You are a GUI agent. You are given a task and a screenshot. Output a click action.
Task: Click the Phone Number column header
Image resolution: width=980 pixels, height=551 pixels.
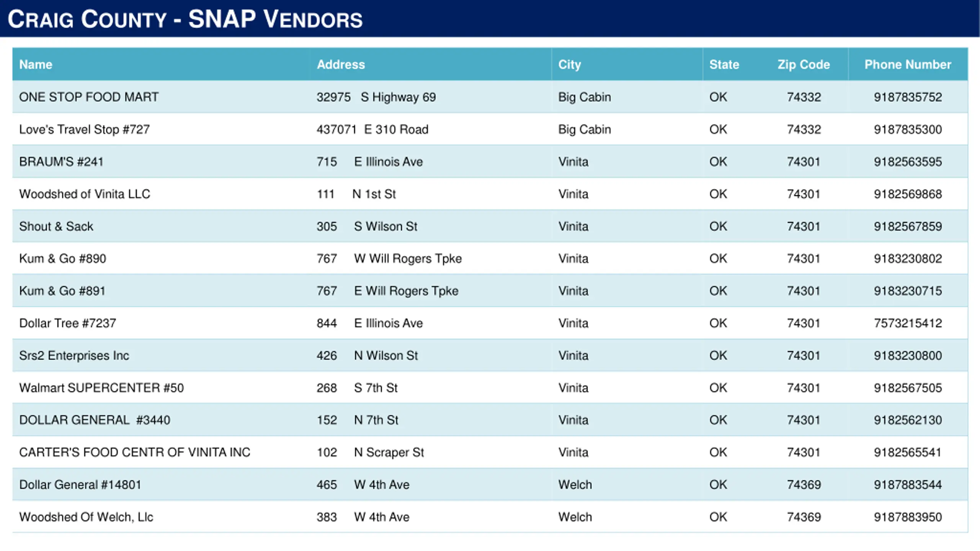(x=908, y=64)
